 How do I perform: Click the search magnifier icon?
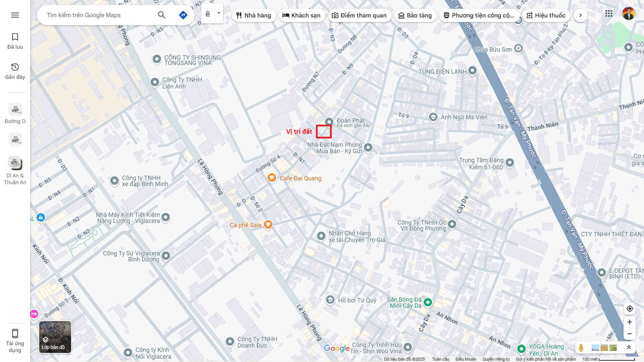162,15
